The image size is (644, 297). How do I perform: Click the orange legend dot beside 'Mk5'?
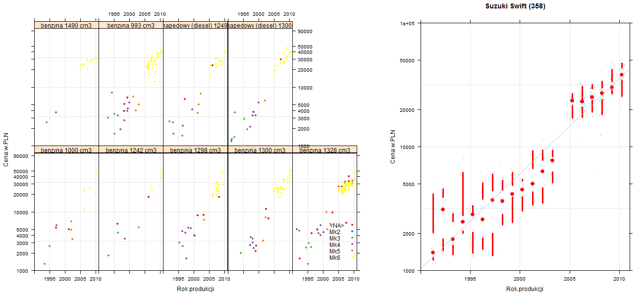pos(352,250)
